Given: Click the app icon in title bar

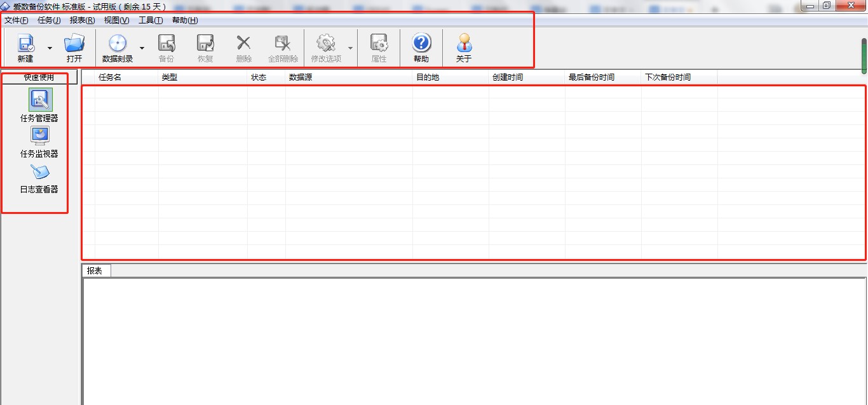Looking at the screenshot, I should click(5, 6).
